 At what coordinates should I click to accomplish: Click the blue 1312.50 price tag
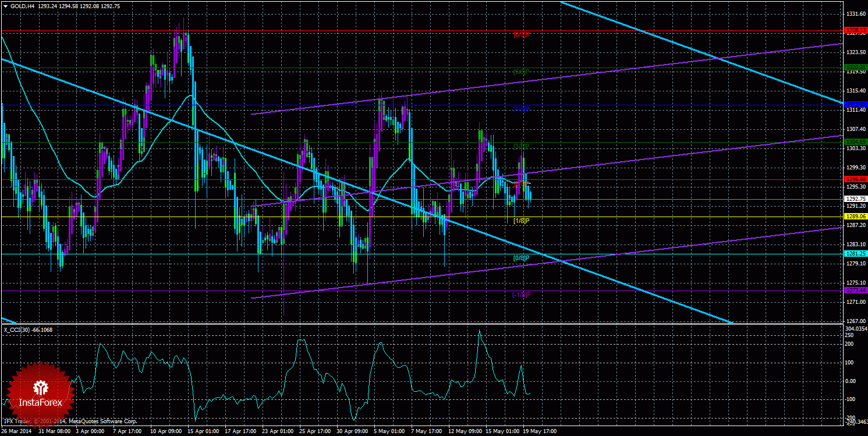(856, 105)
